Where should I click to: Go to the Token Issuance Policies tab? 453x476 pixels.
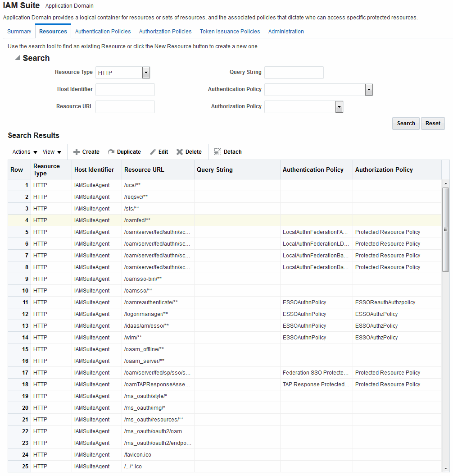click(230, 31)
